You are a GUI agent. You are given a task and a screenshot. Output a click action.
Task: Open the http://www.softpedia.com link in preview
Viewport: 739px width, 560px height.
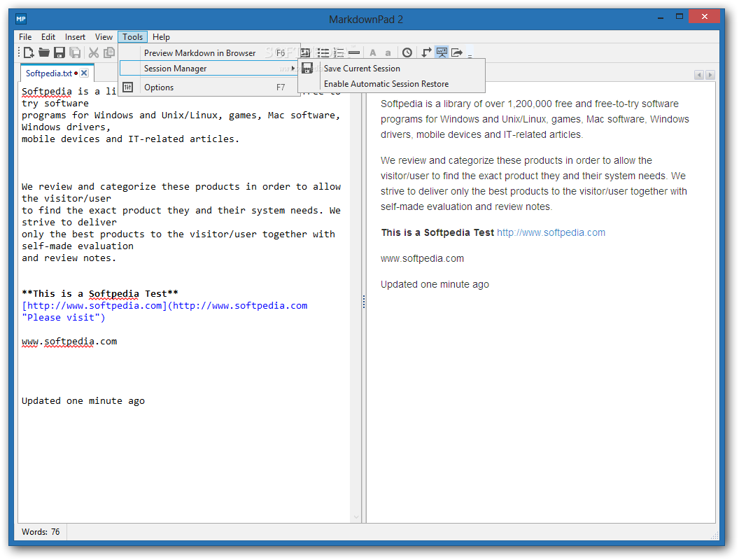coord(551,232)
